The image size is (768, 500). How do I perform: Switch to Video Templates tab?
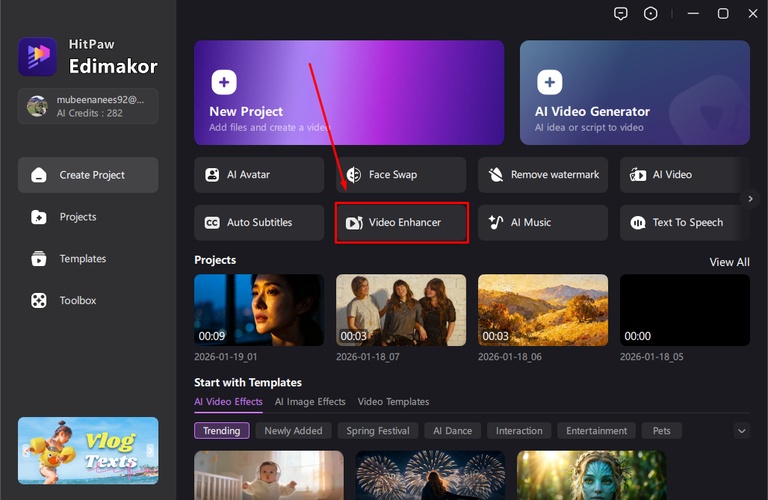(x=393, y=402)
